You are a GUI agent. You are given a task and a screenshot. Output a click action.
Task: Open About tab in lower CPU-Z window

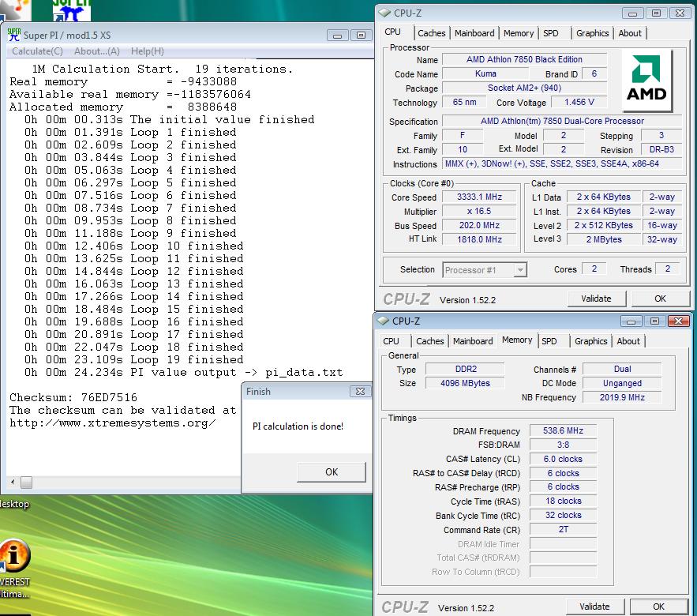pyautogui.click(x=628, y=341)
